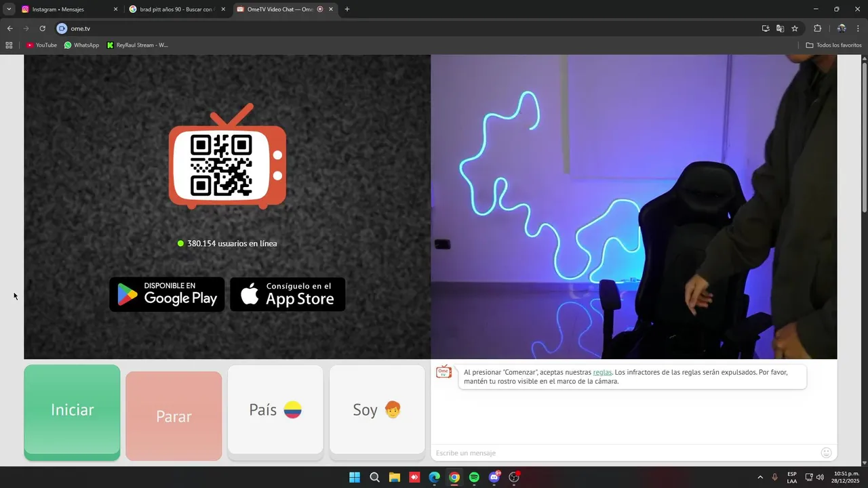Open the network status tray icon
868x488 pixels.
(809, 477)
